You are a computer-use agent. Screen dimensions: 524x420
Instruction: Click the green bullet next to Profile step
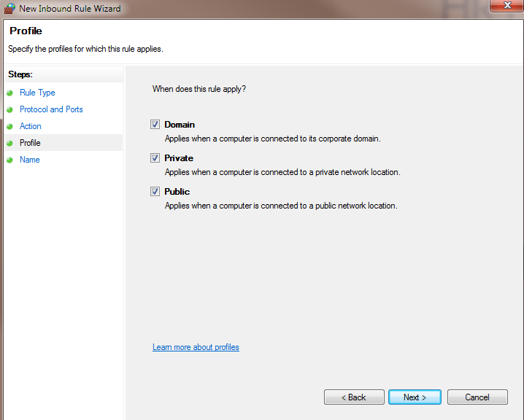click(x=10, y=144)
